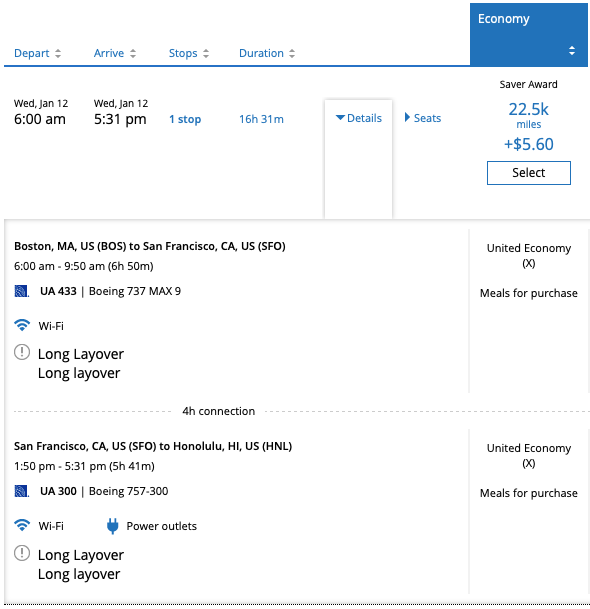The width and height of the screenshot is (590, 609).
Task: Click the 22.5k miles price text
Action: 529,115
